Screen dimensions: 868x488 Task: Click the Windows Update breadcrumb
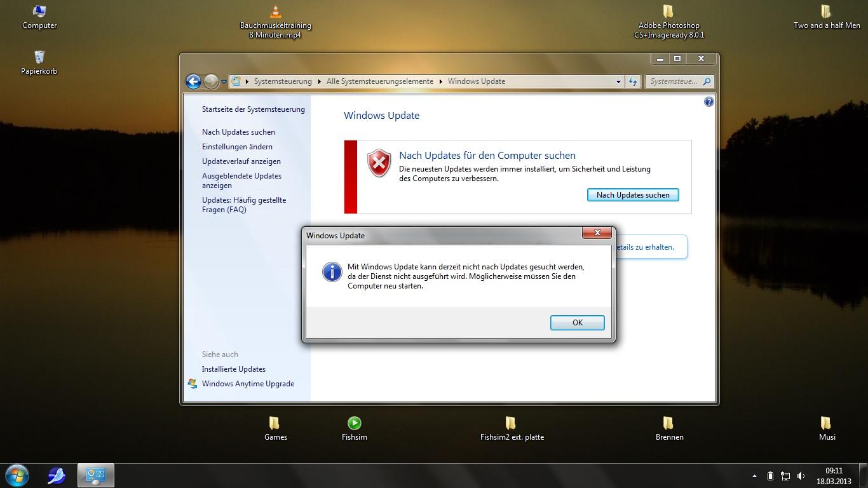[477, 81]
